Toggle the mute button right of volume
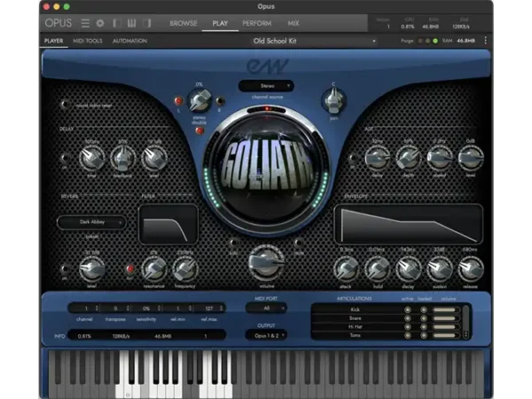This screenshot has width=532, height=399. (299, 243)
